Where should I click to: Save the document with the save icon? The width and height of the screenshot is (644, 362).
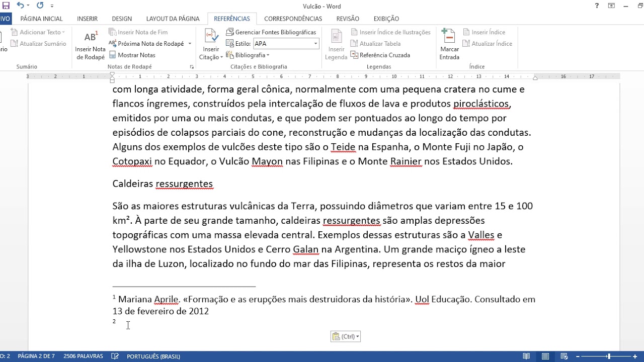[6, 6]
